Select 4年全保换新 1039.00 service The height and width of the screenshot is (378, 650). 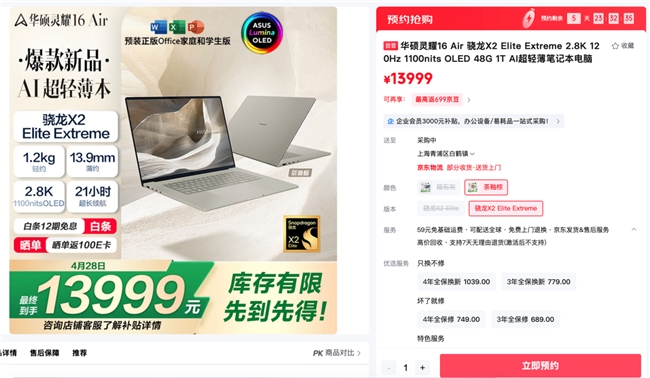[x=456, y=282]
